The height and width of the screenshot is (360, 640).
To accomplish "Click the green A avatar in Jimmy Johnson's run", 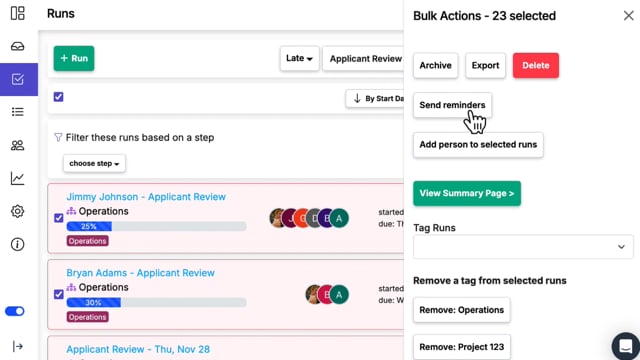I will tap(339, 218).
